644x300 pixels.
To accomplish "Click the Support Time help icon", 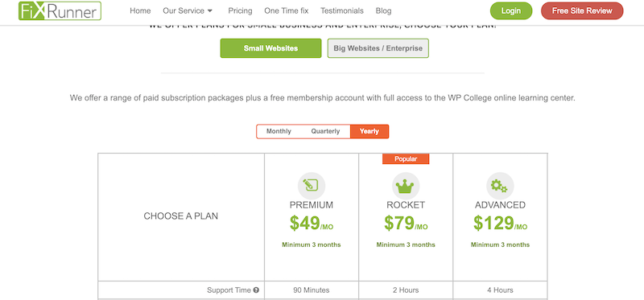I will coord(256,290).
